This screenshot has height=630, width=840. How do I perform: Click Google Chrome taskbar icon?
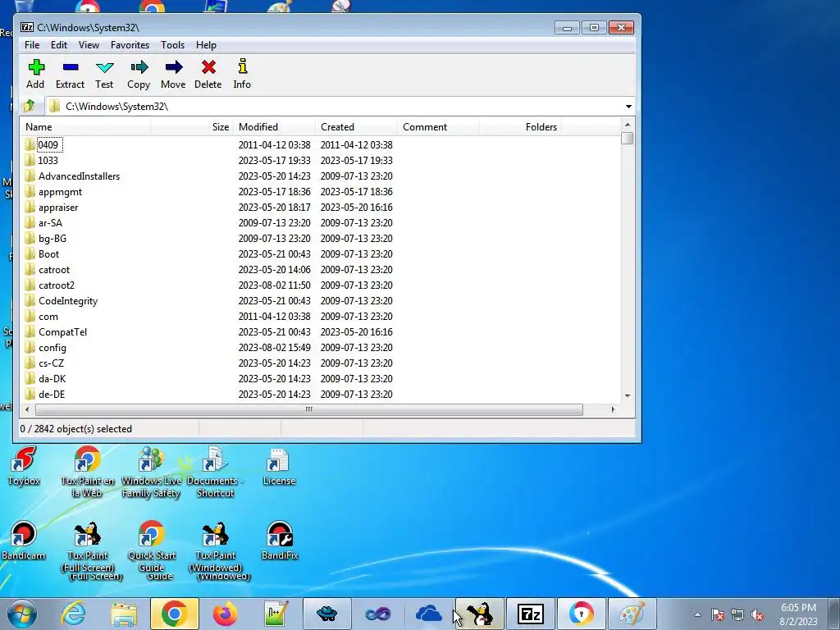174,614
